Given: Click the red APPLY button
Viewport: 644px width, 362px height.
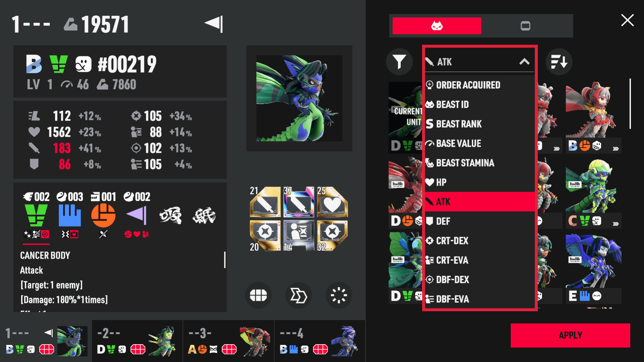Looking at the screenshot, I should 570,335.
